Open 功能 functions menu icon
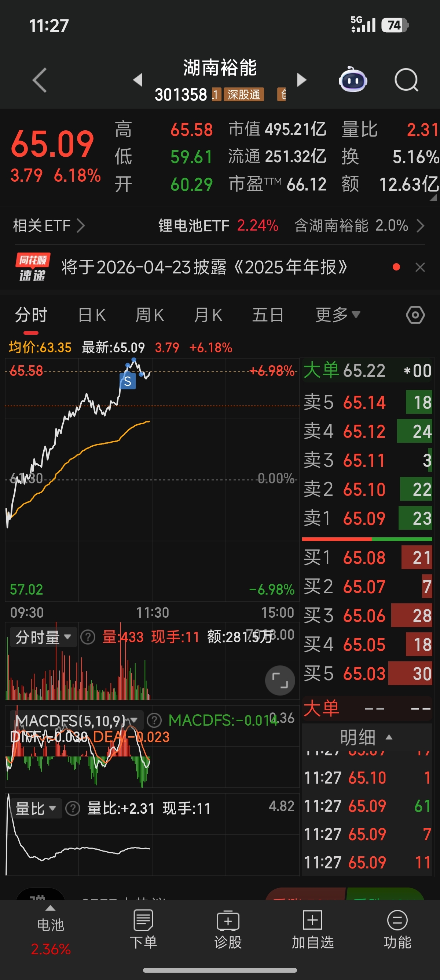This screenshot has width=440, height=980. click(397, 929)
